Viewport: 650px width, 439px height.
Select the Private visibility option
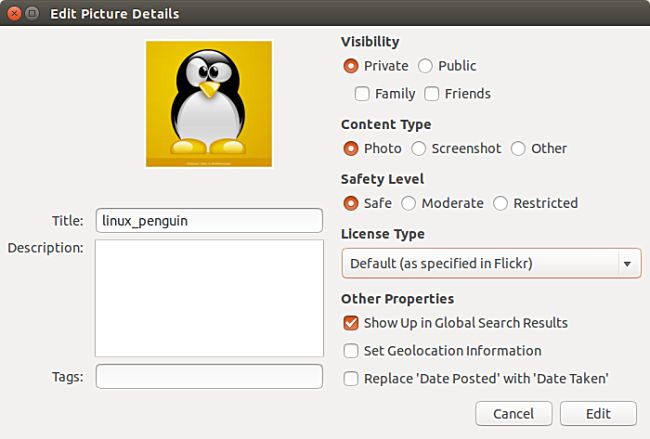351,66
